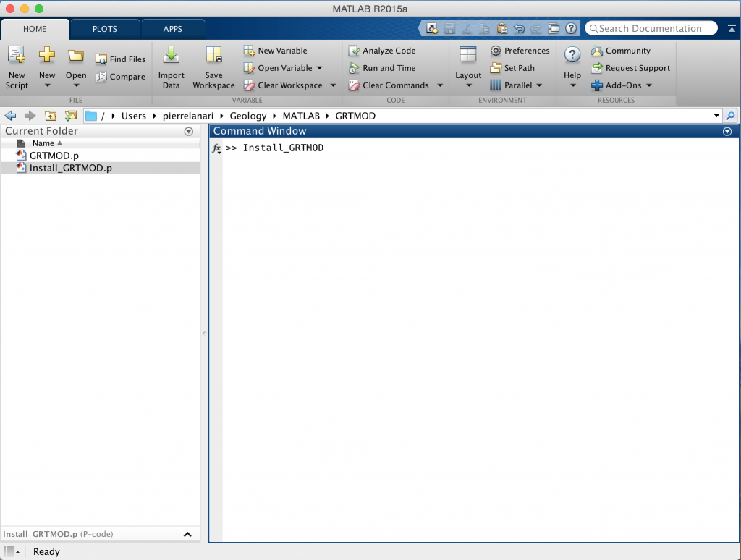Open the New file menu
The image size is (741, 560).
47,67
